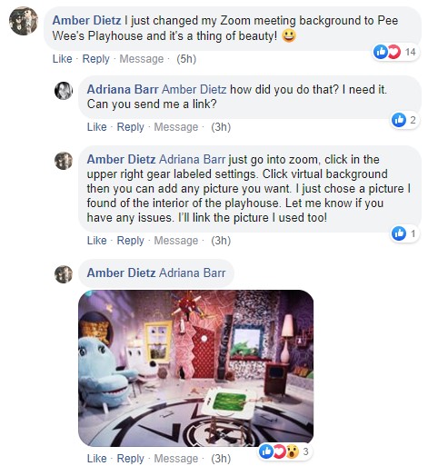Open Adriana Barr's profile picture

click(64, 91)
